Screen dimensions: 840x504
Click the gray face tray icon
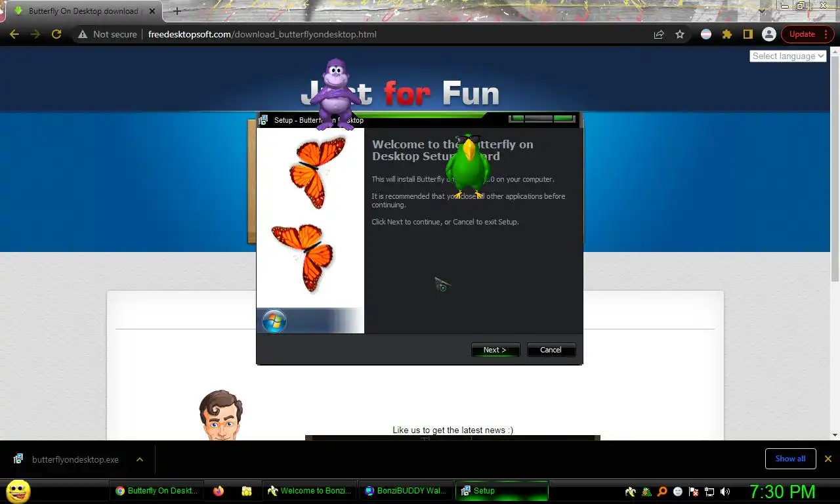(678, 492)
